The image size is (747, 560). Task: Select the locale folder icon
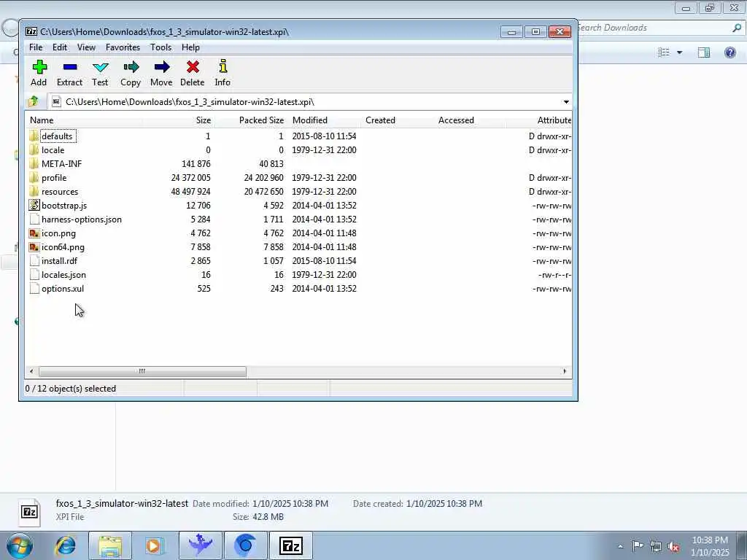(34, 150)
